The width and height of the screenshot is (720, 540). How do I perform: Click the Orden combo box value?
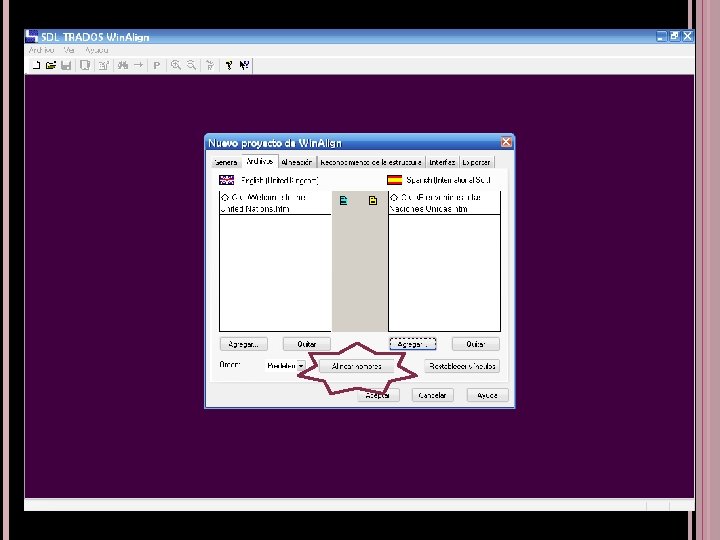281,366
